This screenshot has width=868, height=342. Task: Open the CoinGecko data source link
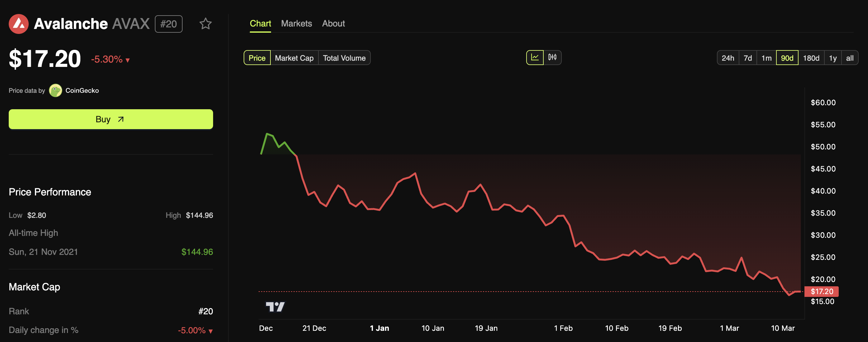point(82,91)
